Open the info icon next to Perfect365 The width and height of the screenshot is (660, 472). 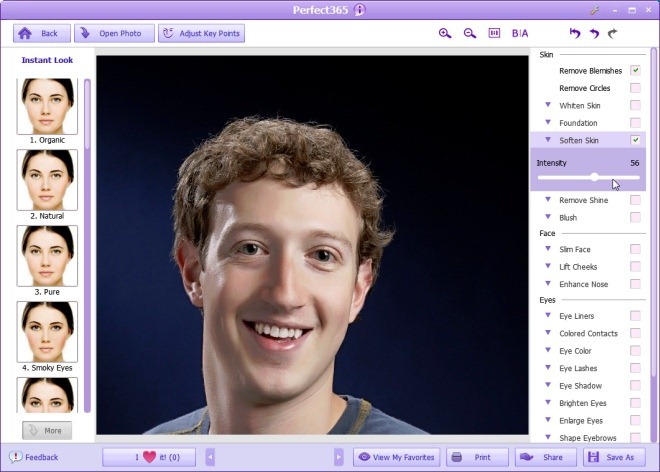pos(359,10)
